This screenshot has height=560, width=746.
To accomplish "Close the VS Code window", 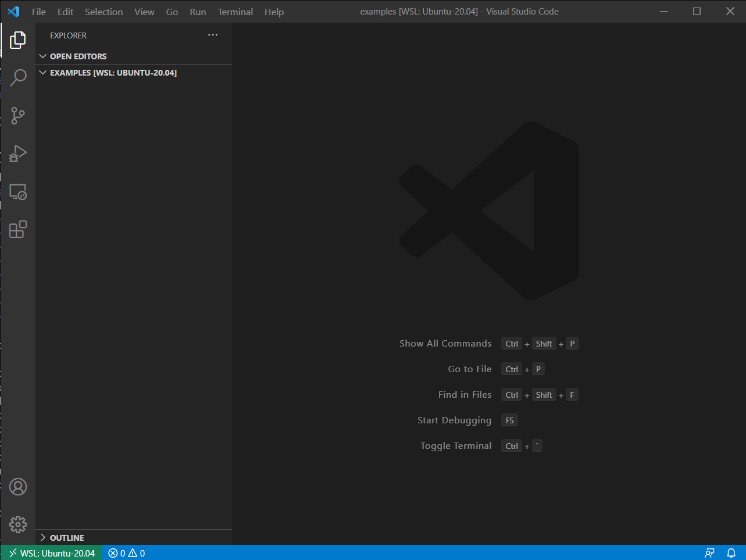I will point(730,12).
